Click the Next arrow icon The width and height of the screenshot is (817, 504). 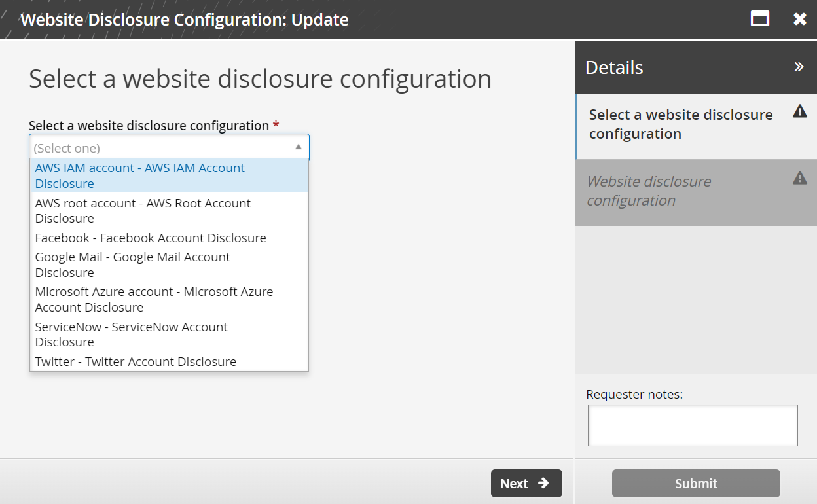pos(543,483)
